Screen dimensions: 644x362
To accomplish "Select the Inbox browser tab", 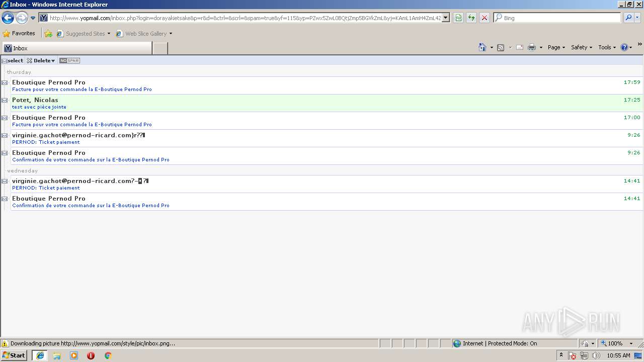I will tap(76, 48).
